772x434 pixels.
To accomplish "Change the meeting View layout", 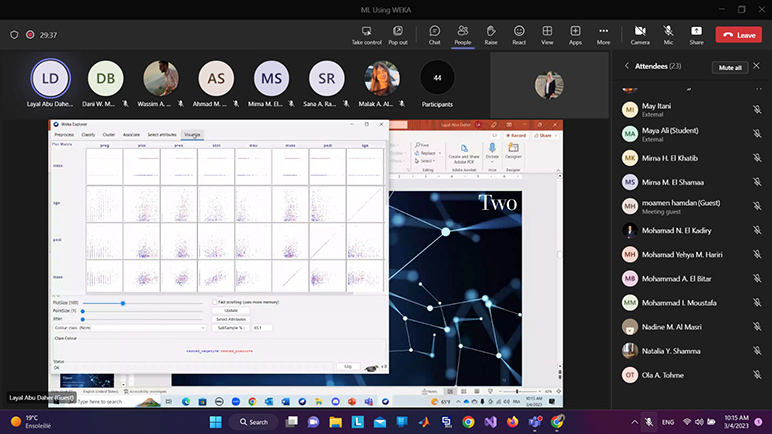I will [x=547, y=34].
